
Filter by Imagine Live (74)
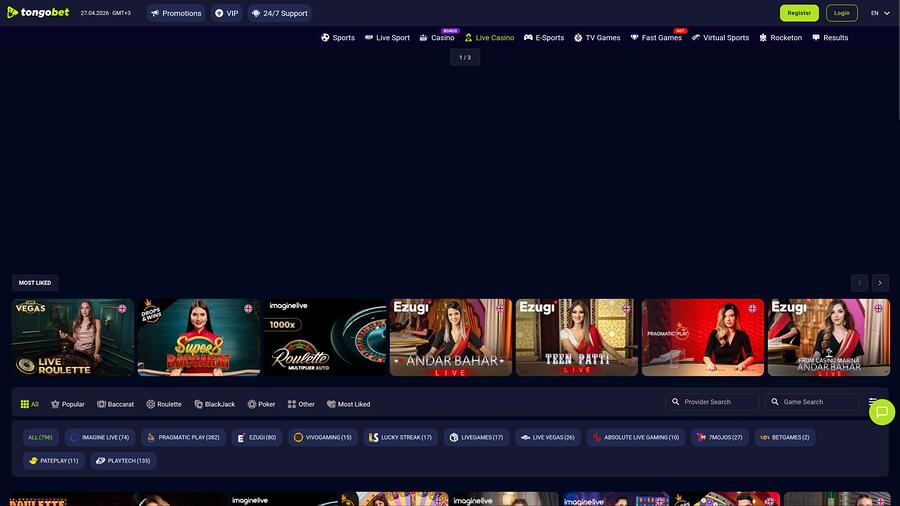tap(100, 437)
